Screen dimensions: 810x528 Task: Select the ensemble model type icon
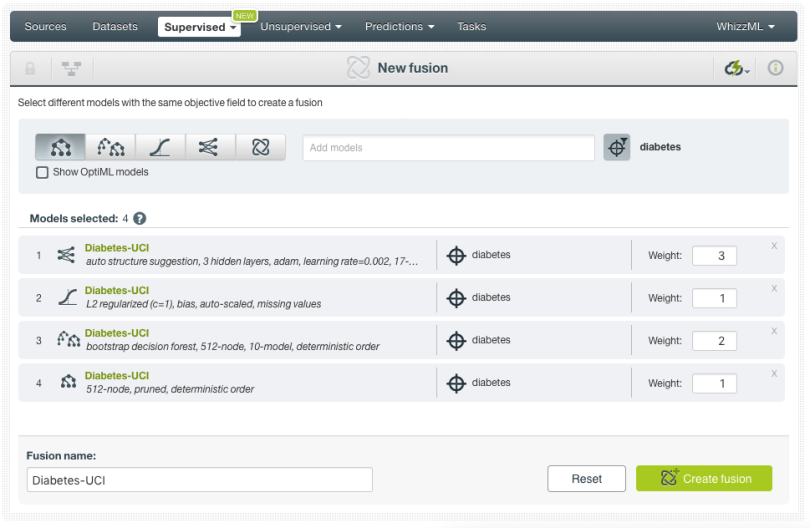111,147
